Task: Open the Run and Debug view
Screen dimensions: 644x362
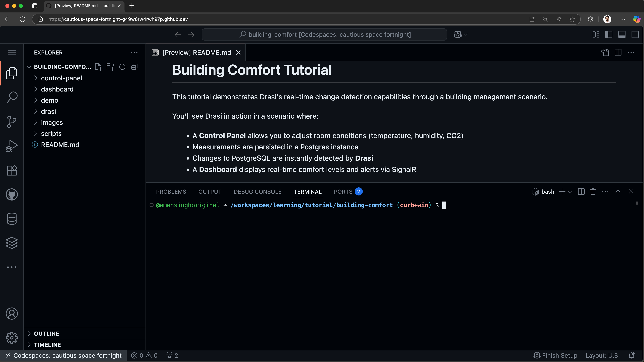Action: pyautogui.click(x=12, y=146)
